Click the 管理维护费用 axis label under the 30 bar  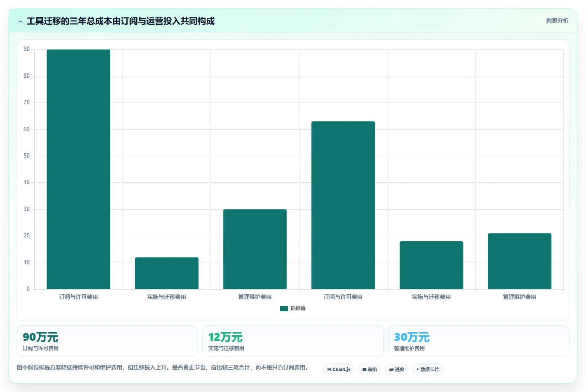pos(255,297)
